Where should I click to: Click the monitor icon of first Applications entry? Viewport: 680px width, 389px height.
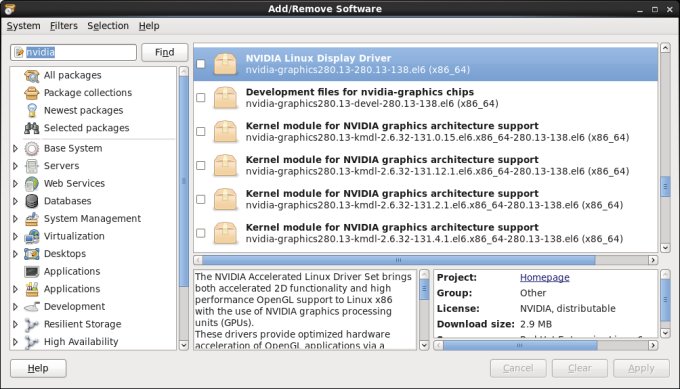point(32,271)
